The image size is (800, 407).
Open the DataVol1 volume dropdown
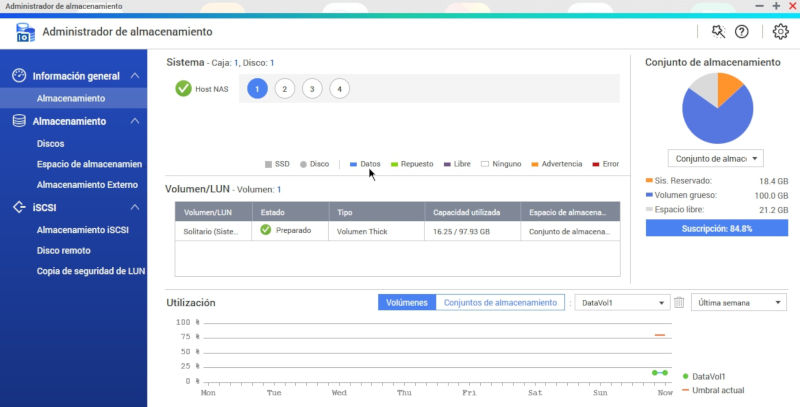pos(624,302)
